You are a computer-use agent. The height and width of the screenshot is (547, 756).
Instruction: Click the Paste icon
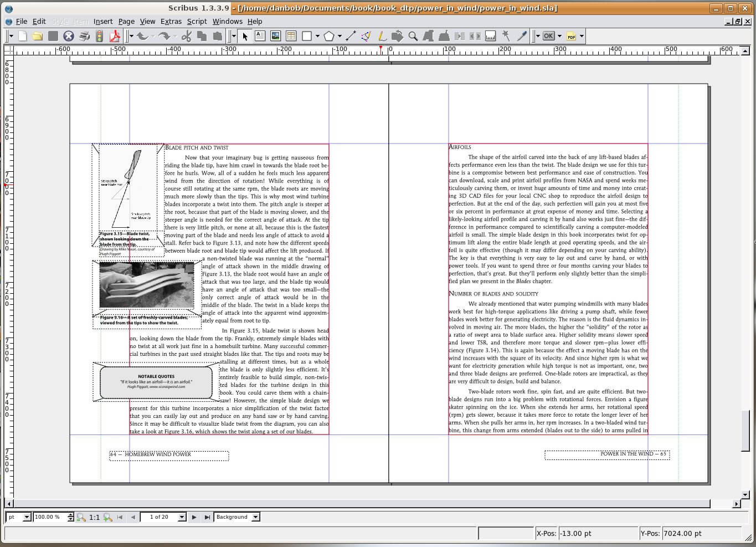click(x=218, y=36)
